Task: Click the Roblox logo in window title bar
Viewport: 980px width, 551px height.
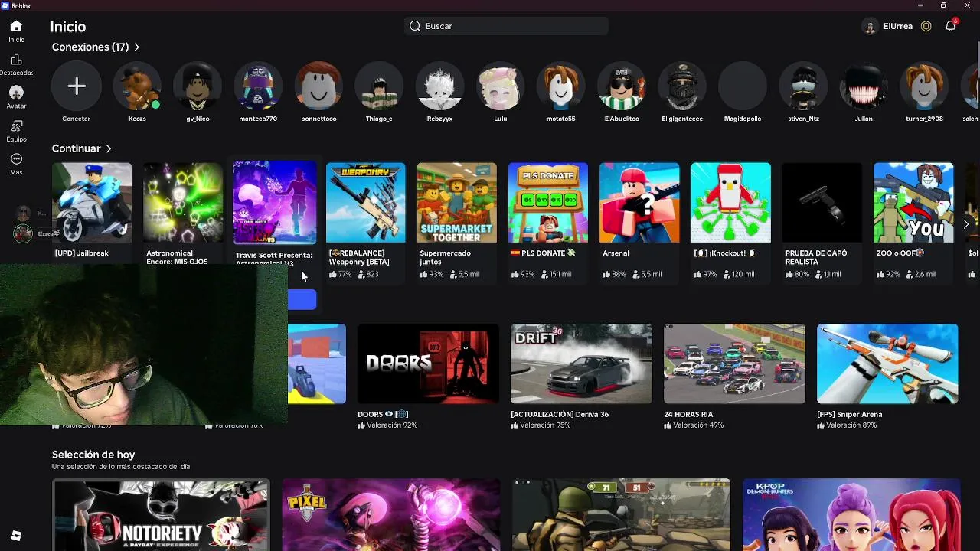Action: coord(5,5)
